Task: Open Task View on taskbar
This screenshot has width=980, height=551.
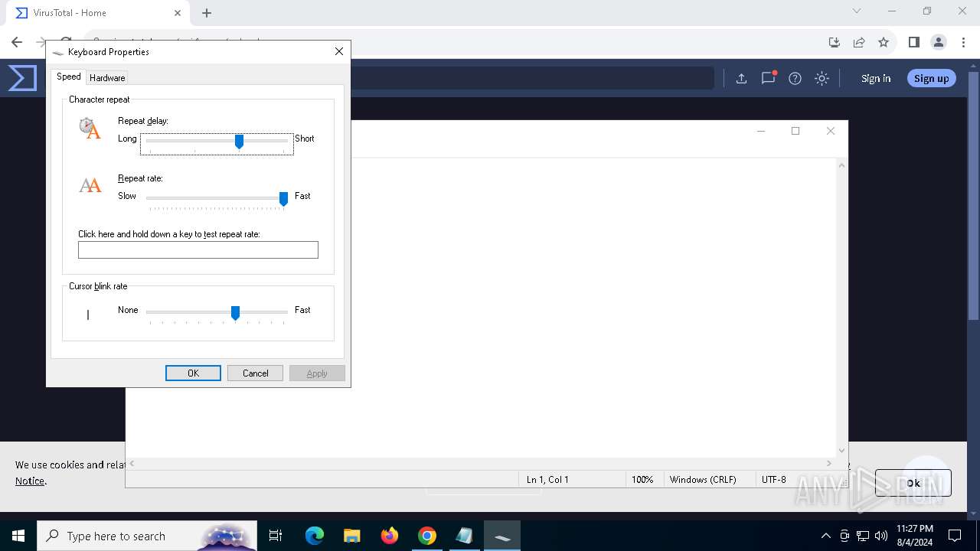Action: [x=276, y=536]
